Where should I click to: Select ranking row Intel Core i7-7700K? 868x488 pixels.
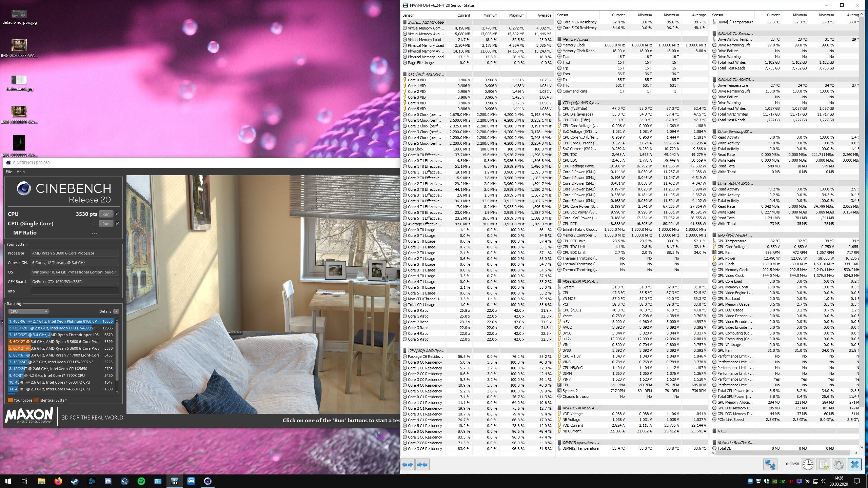click(61, 375)
